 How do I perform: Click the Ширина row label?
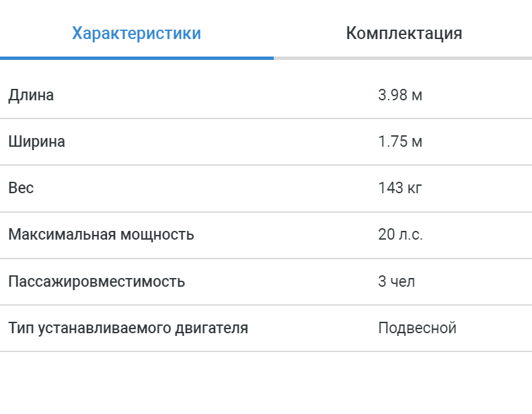[36, 142]
